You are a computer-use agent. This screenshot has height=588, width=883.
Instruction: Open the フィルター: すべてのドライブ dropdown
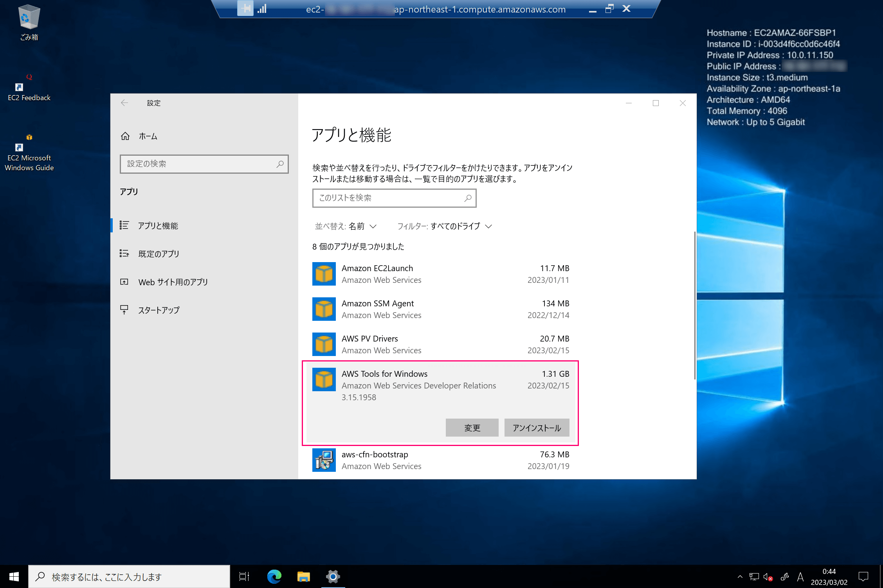pos(445,226)
